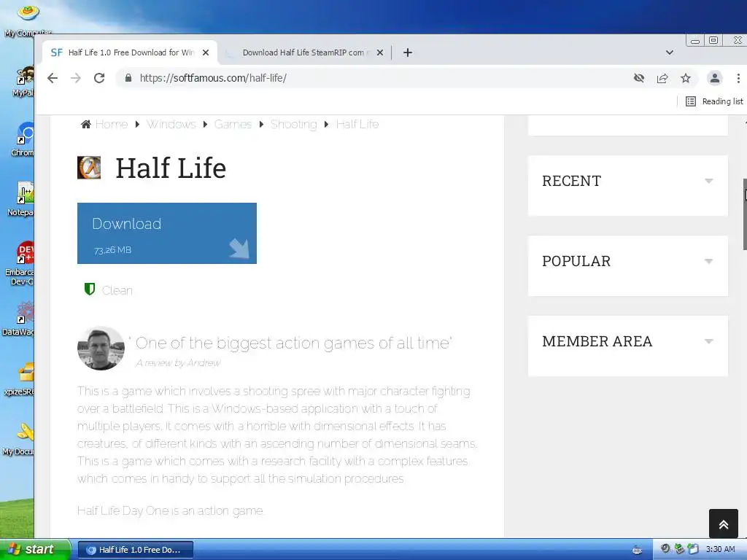747x560 pixels.
Task: Click the page vertical scrollbar thumb
Action: coord(745,214)
